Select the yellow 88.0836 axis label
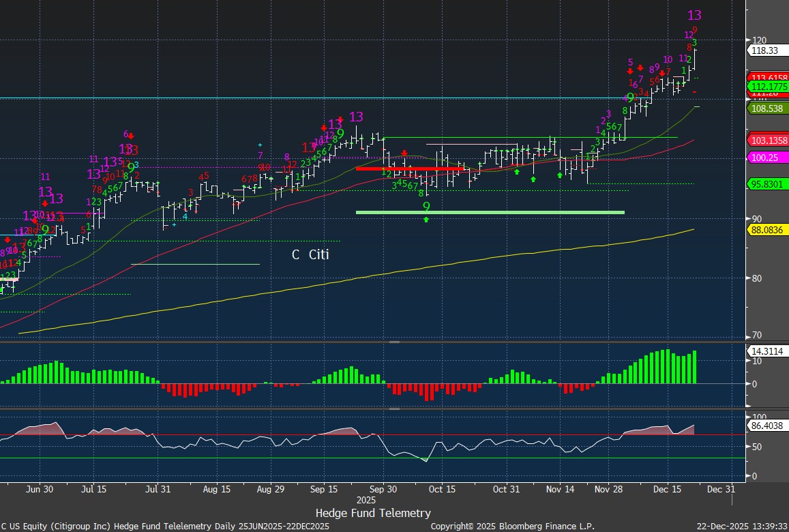Viewport: 789px width, 532px height. (769, 231)
